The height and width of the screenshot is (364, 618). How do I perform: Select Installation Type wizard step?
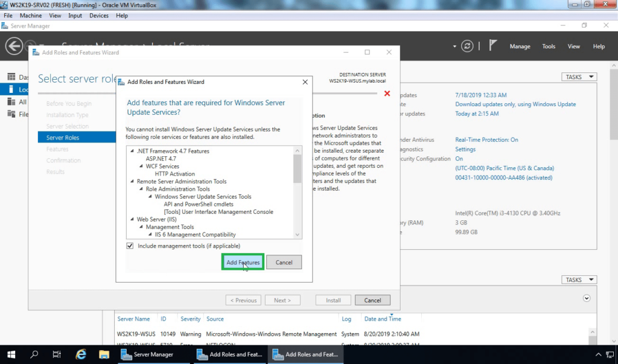(67, 115)
